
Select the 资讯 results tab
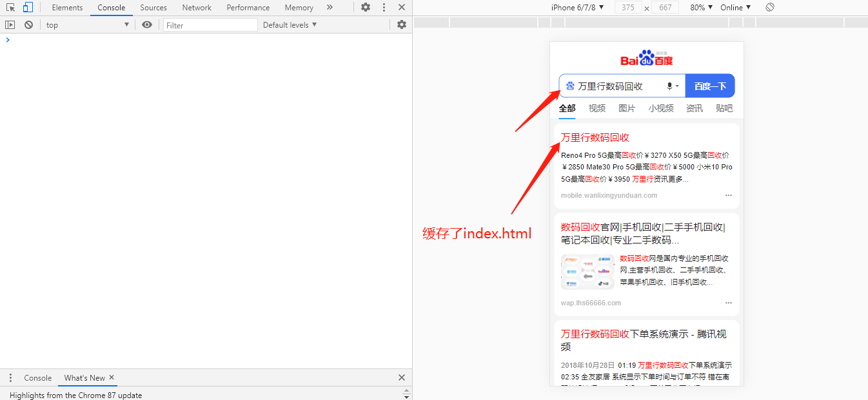[695, 108]
